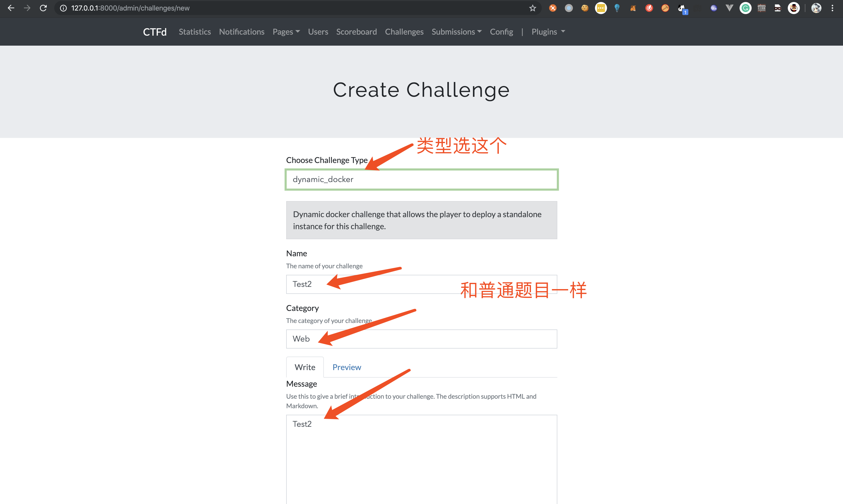Click the Category input field
The image size is (843, 504).
point(421,339)
